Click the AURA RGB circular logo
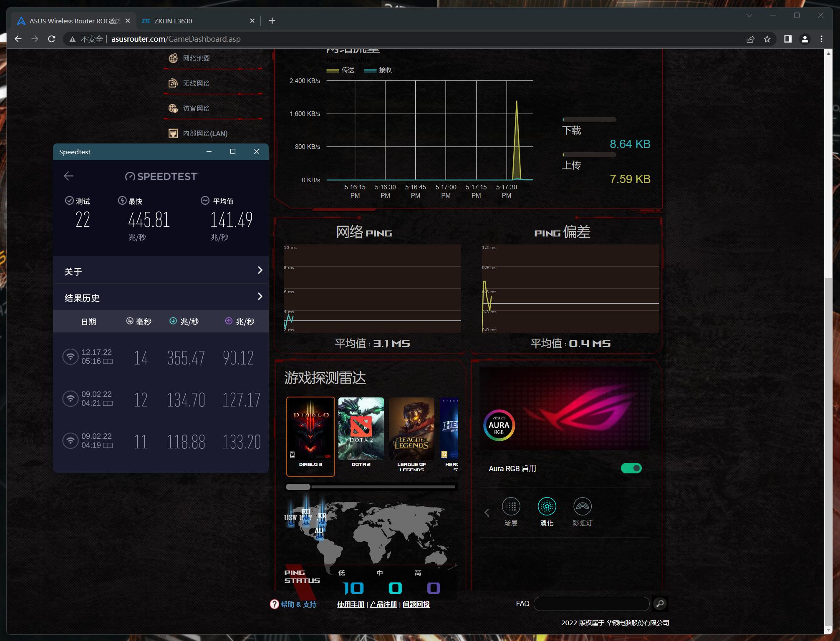This screenshot has width=840, height=641. (499, 425)
